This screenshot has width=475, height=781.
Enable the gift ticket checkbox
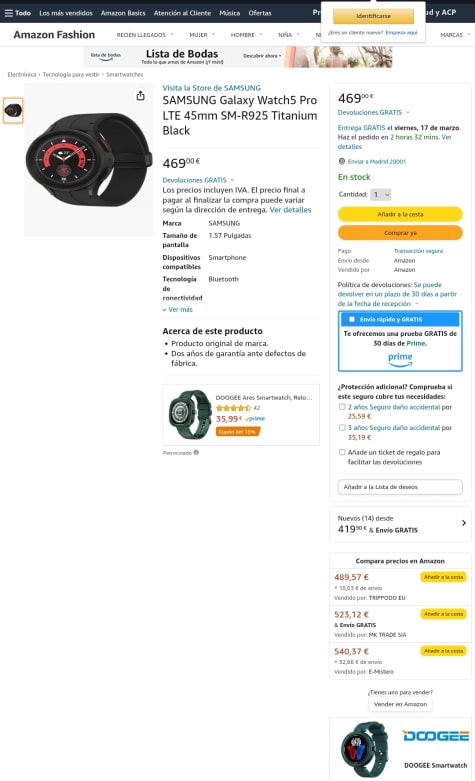point(342,452)
